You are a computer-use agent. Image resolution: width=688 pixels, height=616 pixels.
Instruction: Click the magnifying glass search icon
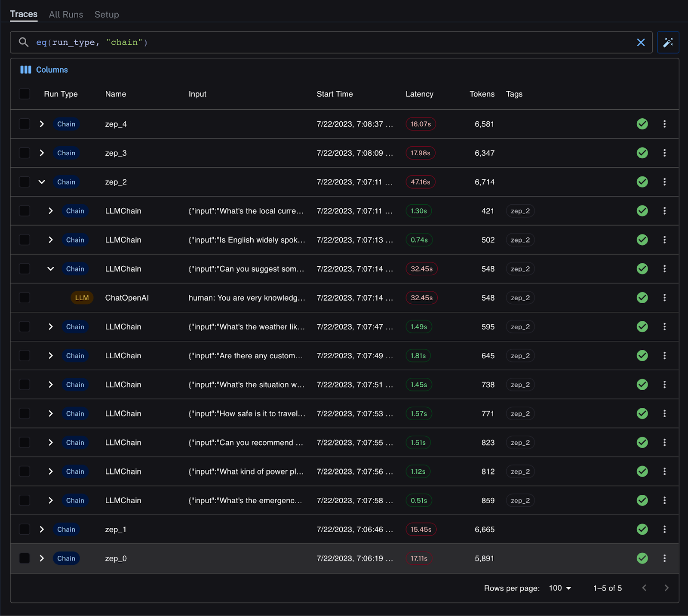coord(24,42)
